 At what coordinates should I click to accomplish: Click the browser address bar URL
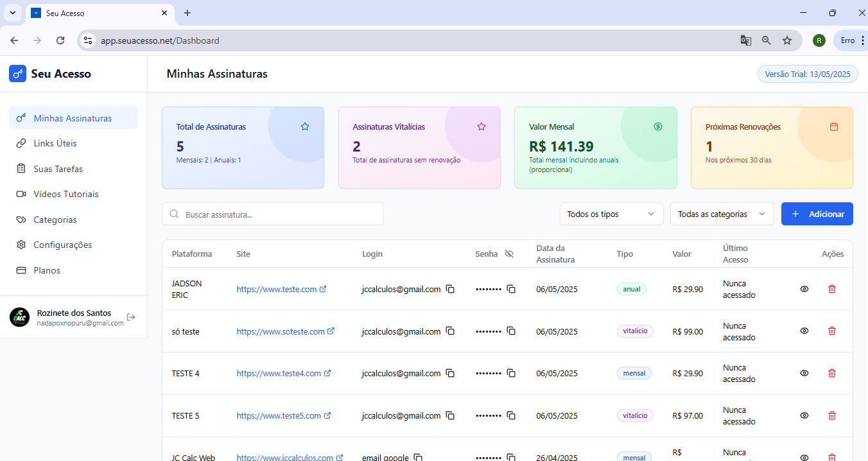[160, 40]
